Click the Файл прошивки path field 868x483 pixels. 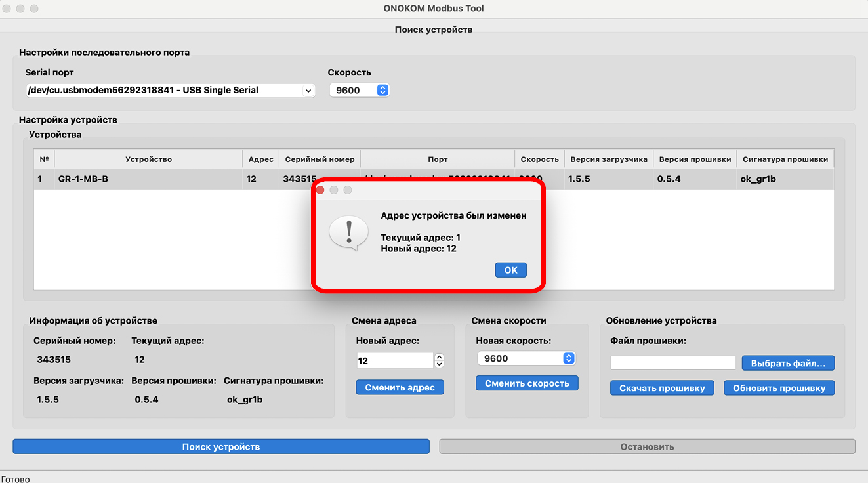(673, 363)
